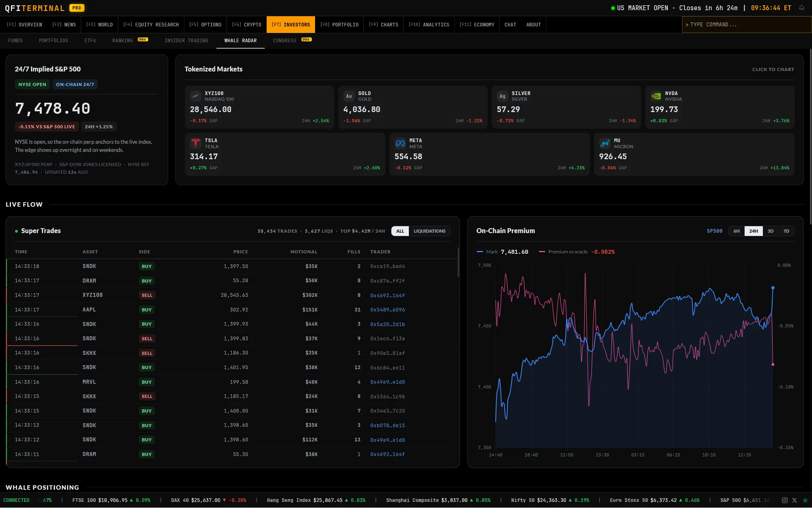
Task: Click the green US market open status dot
Action: tap(613, 8)
